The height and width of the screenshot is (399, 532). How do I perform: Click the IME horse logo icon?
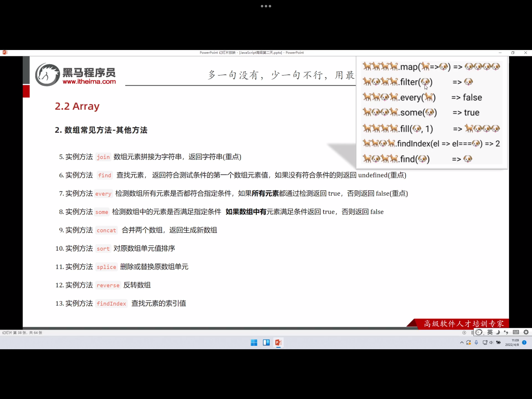click(x=479, y=332)
